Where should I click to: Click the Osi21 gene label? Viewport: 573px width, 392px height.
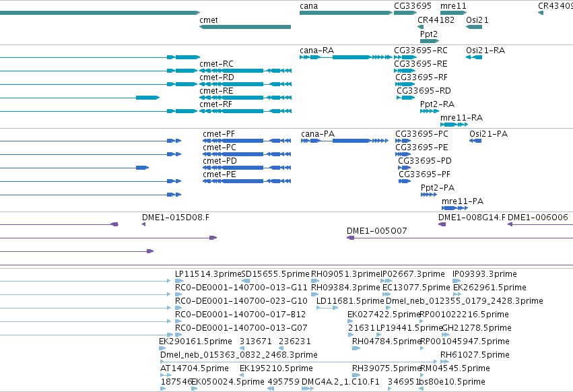tap(477, 20)
